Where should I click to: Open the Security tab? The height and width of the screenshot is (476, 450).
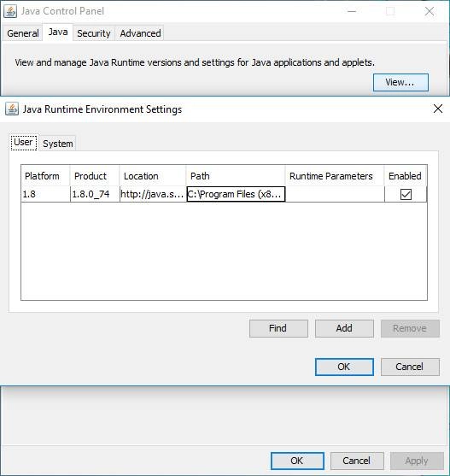[x=94, y=33]
